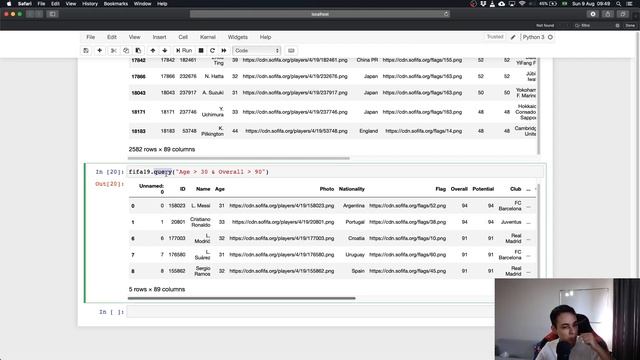
Task: Insert a cell below with plus icon
Action: coord(100,51)
